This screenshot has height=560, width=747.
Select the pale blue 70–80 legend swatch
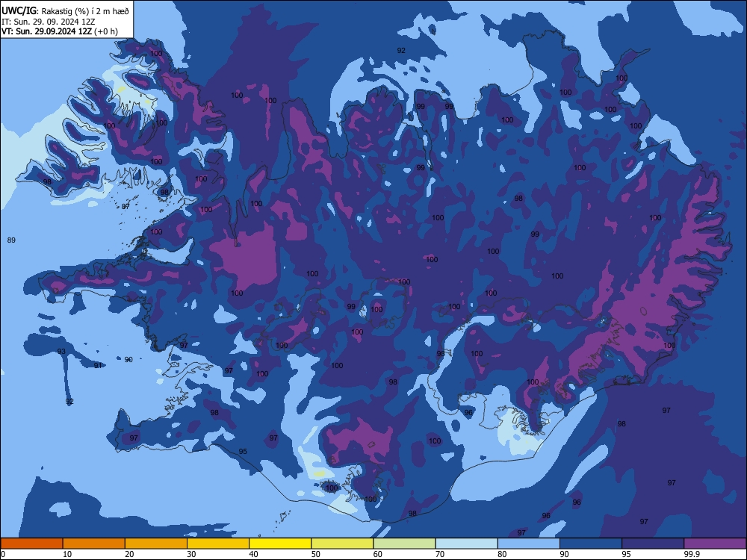[x=467, y=544]
